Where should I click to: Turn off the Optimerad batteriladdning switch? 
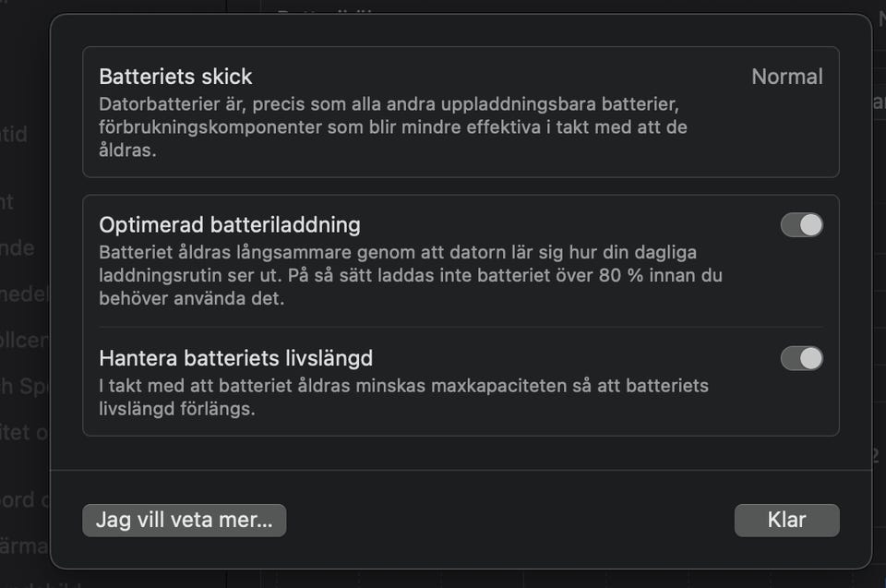[x=801, y=225]
